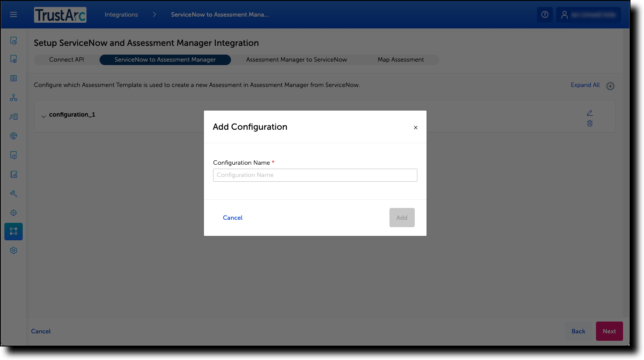Screen dimensions: 644x360
Task: Expand the configuration_1 section chevron
Action: click(x=43, y=116)
